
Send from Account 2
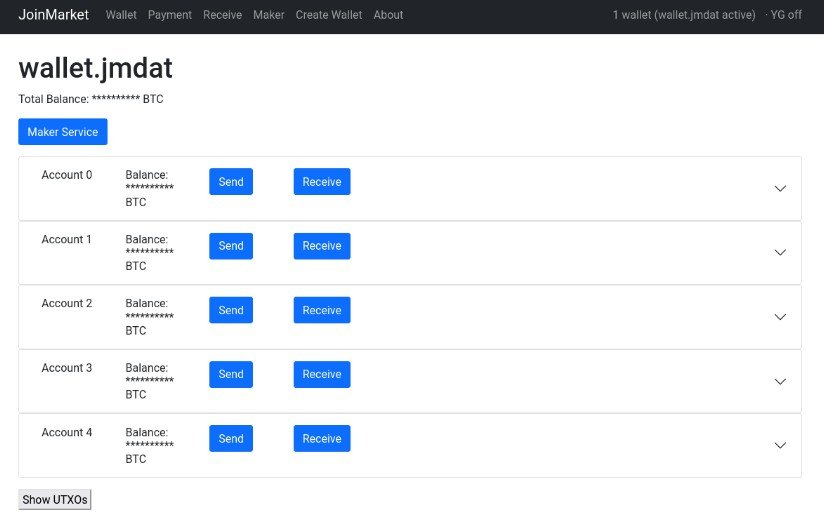point(231,310)
